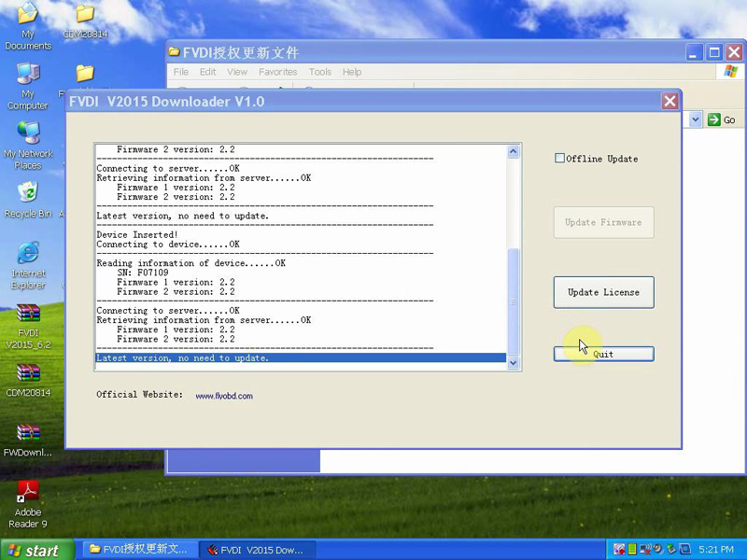Click the Go button in Explorer

tap(721, 119)
